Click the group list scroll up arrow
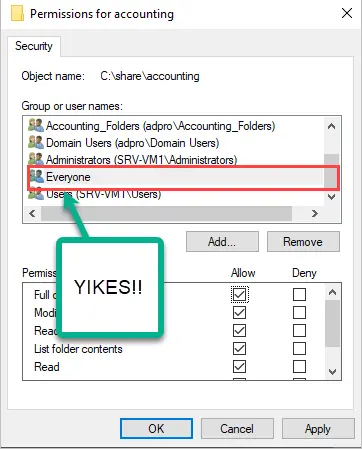362x449 pixels. [331, 126]
